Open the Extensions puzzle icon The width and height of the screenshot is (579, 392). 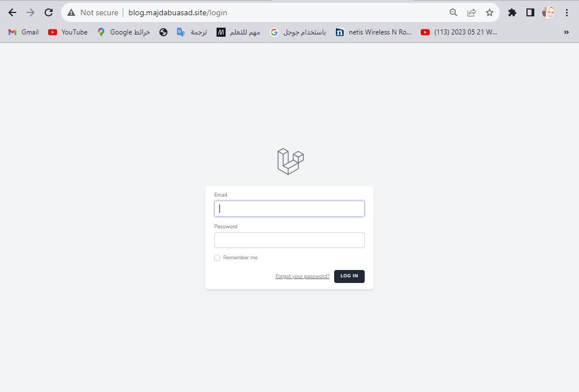pos(512,12)
